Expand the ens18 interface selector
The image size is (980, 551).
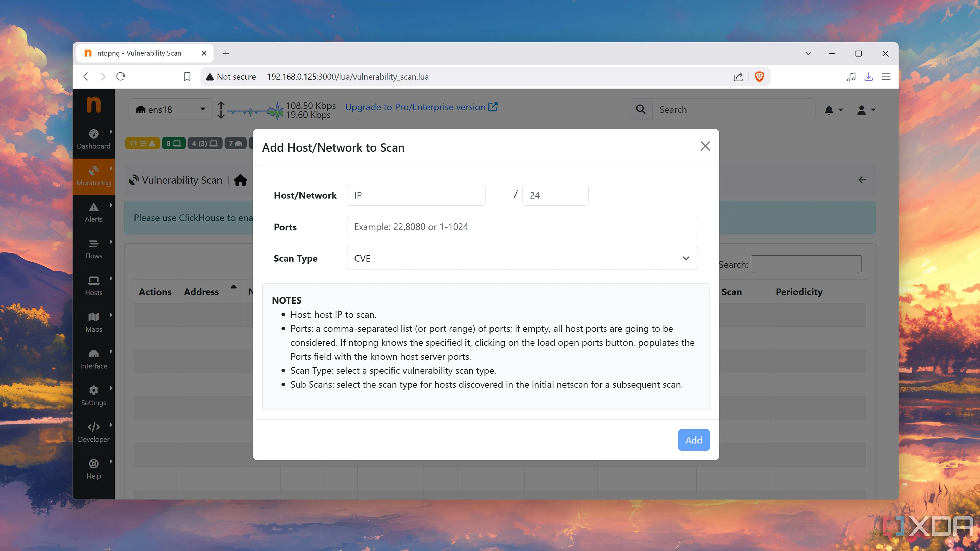click(170, 109)
